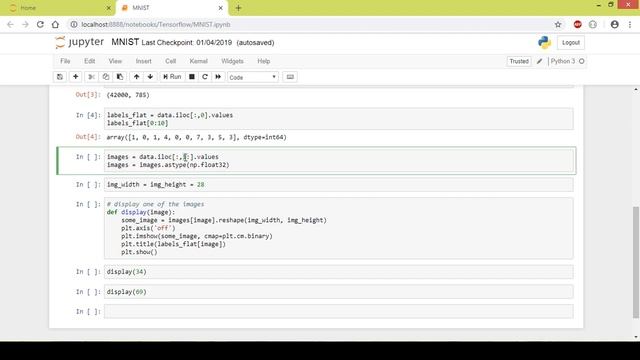Go to the browser home page
The image size is (640, 360).
click(x=55, y=24)
